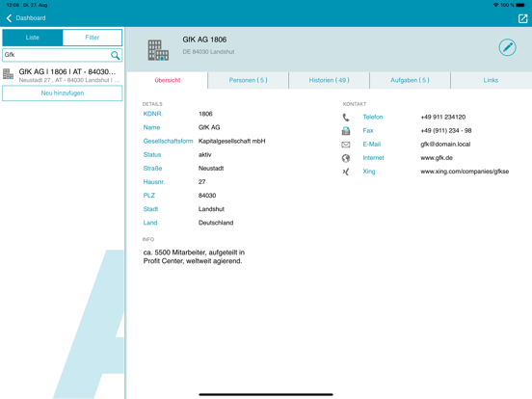Screen dimensions: 532x399
Task: Tap Kapitalgesellschaft mbH value
Action: (x=231, y=141)
